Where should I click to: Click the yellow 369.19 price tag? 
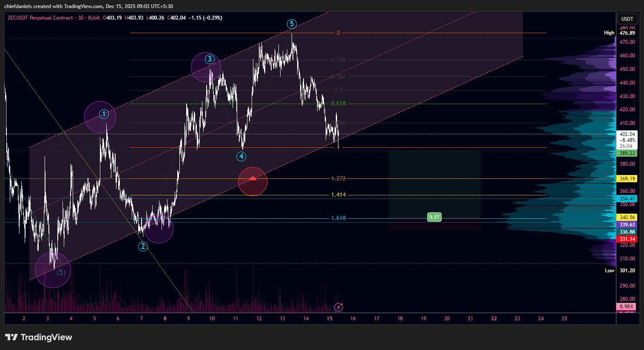627,179
